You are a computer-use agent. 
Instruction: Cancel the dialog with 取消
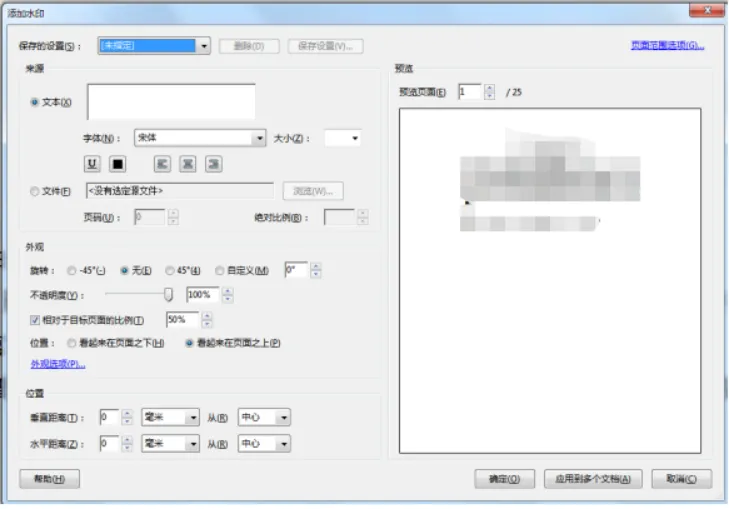682,479
